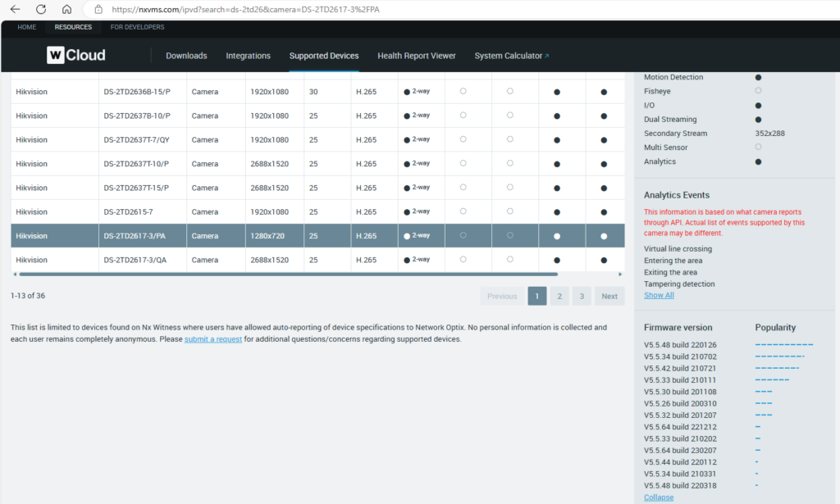Select the DS-2TD2636B-15/P row
The image size is (840, 504).
point(317,92)
